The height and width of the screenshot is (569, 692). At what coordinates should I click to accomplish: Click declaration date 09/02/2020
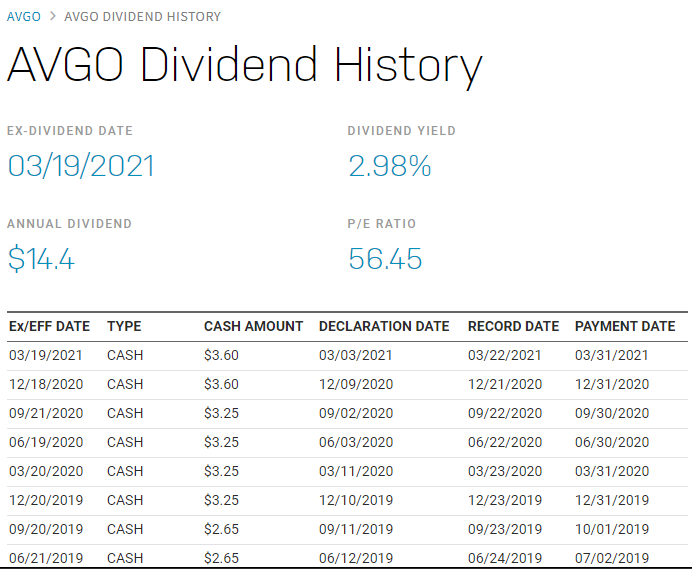pyautogui.click(x=356, y=413)
